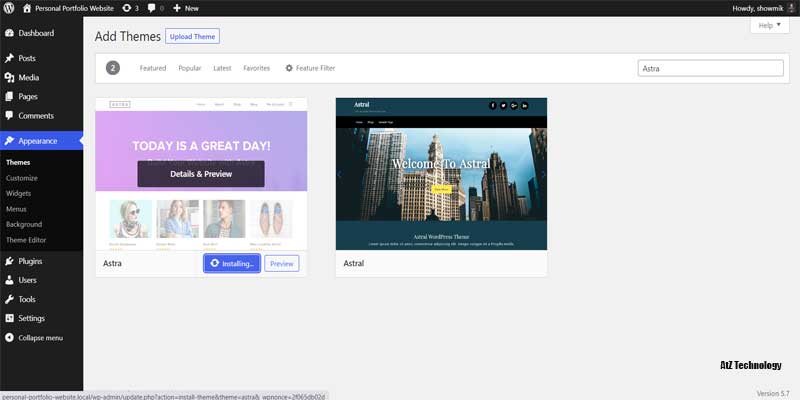Click the Appearance paintbrush icon

coord(9,141)
